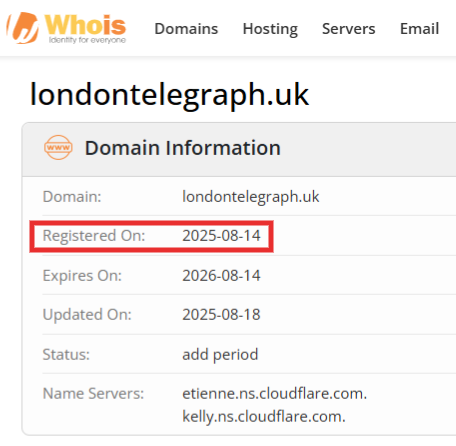Image resolution: width=456 pixels, height=446 pixels.
Task: Click the londontelegraph.uk page heading
Action: tap(169, 96)
